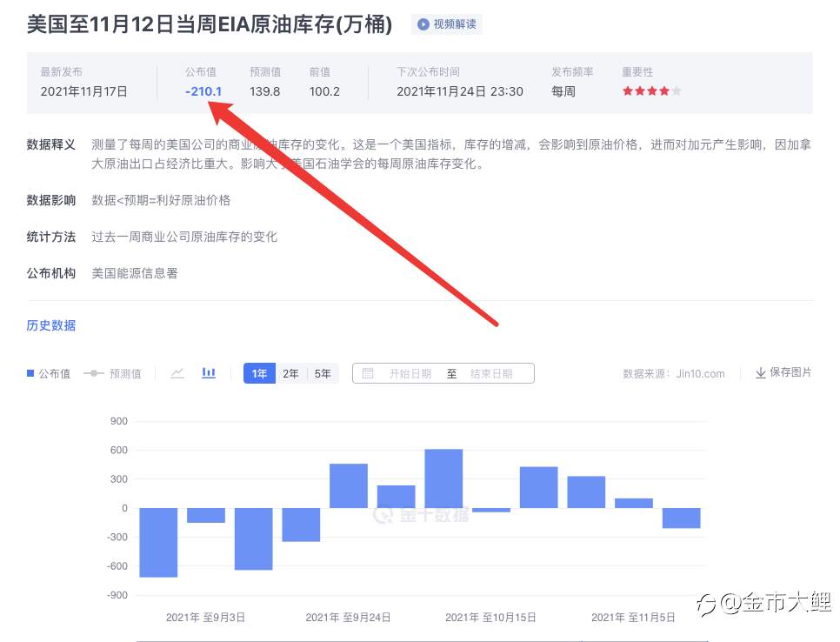Switch to line chart view icon
The image size is (840, 642).
(177, 373)
